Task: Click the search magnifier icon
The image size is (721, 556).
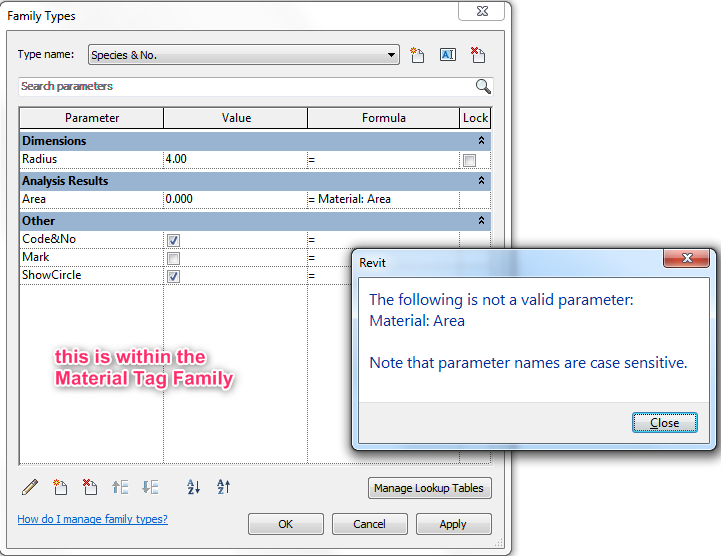Action: coord(483,86)
